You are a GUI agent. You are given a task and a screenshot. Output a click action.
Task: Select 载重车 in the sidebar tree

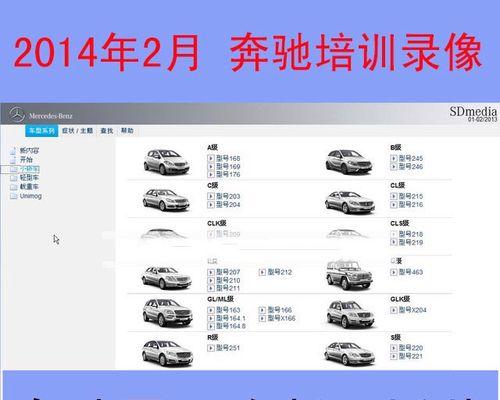[x=29, y=187]
